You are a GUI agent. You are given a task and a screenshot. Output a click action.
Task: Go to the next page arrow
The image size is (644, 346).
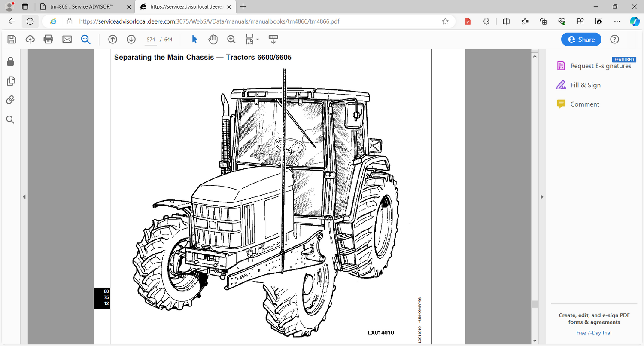[131, 40]
